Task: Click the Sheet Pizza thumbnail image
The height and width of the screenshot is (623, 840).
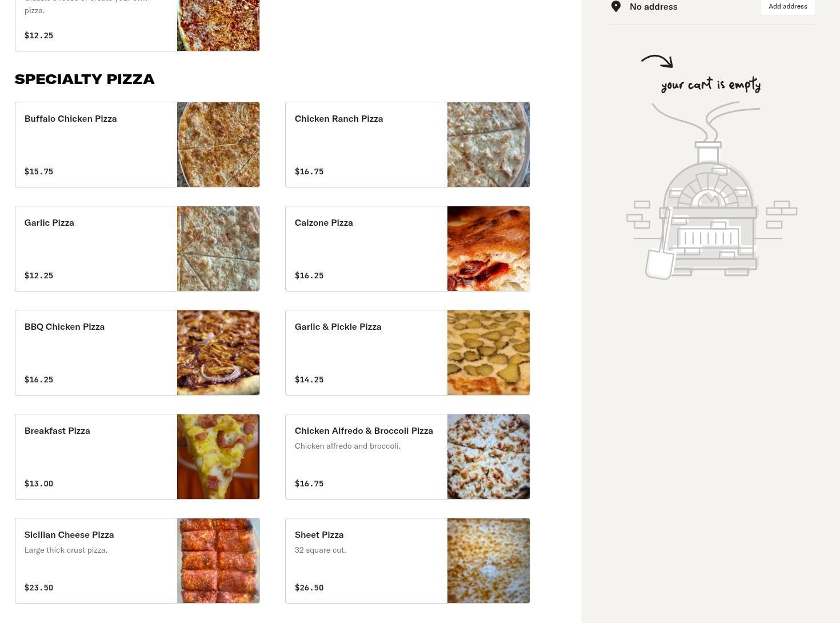Action: coord(489,561)
